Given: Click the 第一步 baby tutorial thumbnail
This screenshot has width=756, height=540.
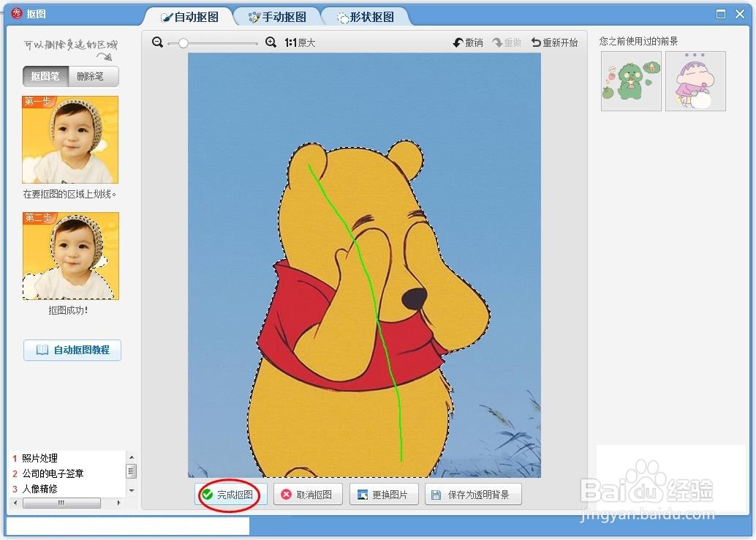Looking at the screenshot, I should pos(70,140).
